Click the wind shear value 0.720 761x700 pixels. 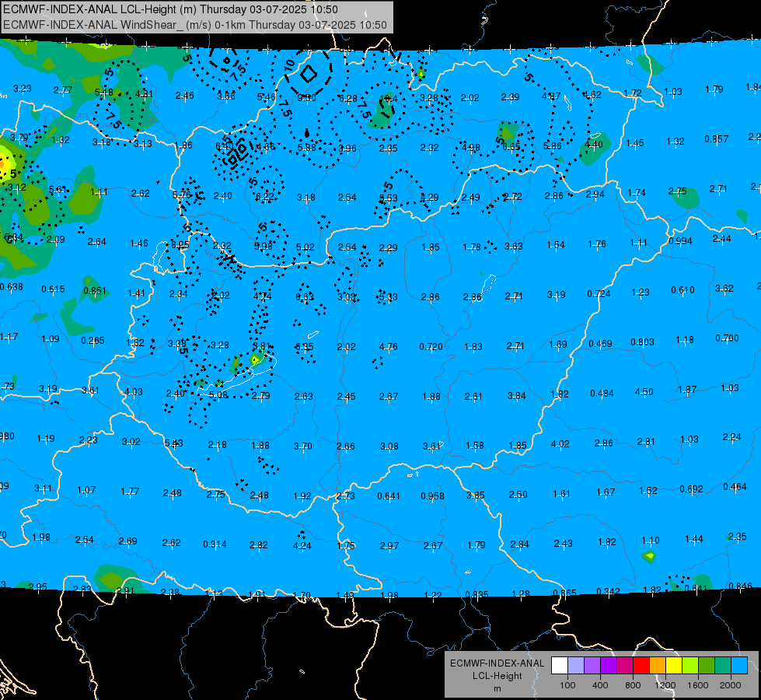pyautogui.click(x=431, y=347)
